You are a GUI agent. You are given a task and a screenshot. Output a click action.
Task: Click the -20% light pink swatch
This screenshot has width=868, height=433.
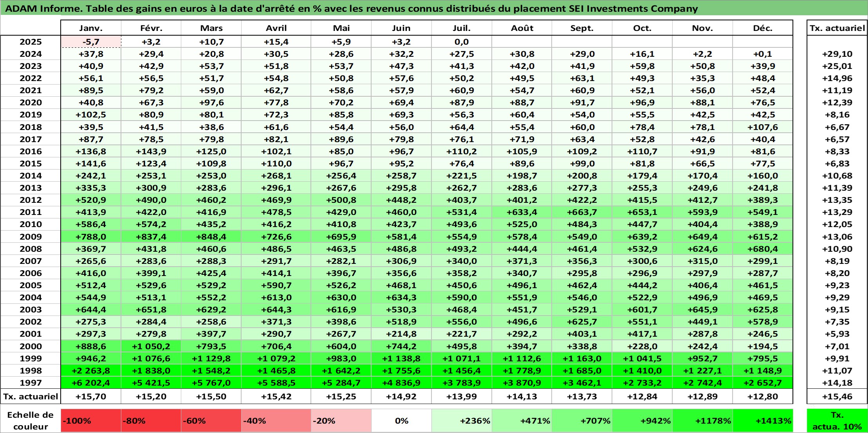point(341,421)
